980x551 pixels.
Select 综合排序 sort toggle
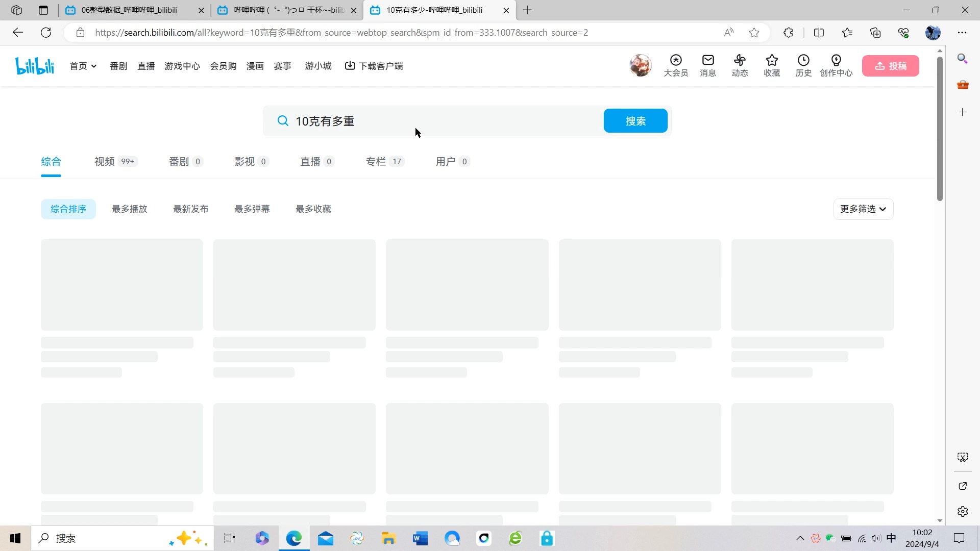coord(68,209)
